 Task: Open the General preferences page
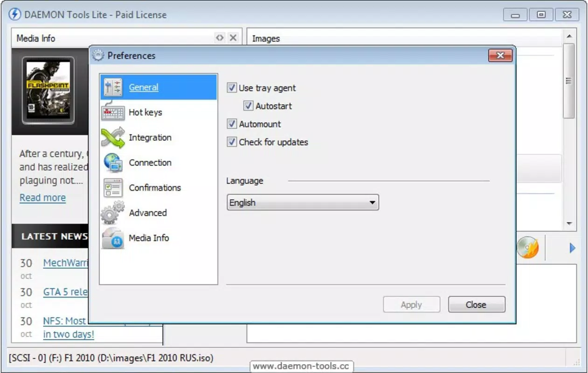159,87
